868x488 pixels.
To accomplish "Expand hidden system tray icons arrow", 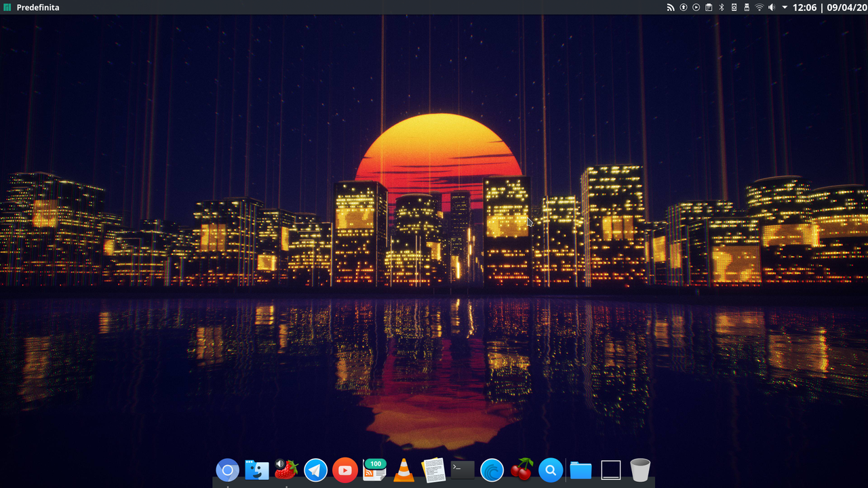I will [785, 7].
